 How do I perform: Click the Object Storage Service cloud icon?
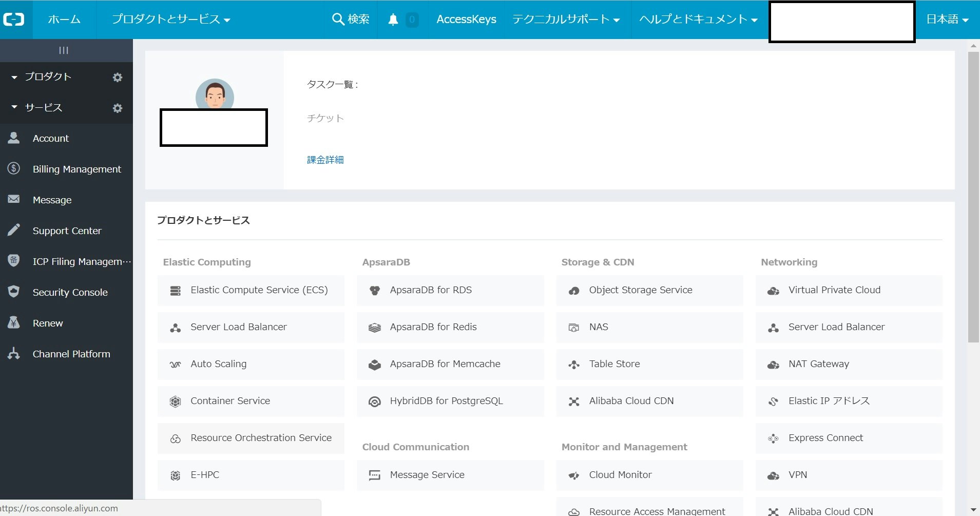point(574,291)
